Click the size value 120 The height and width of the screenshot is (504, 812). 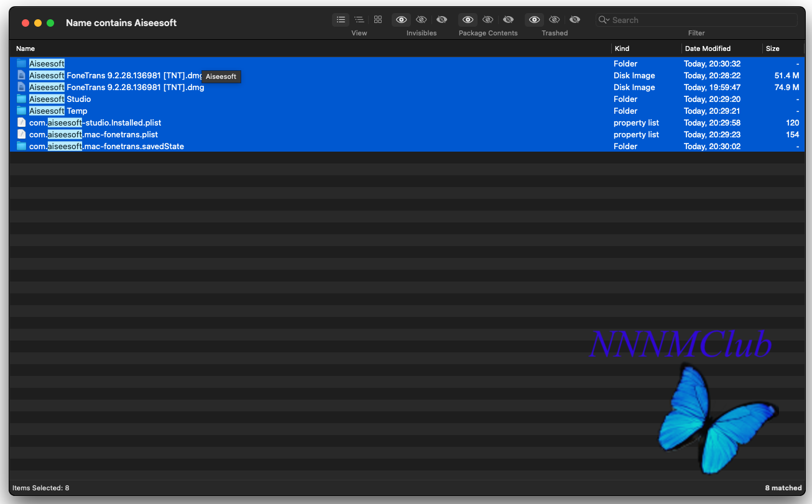tap(792, 122)
